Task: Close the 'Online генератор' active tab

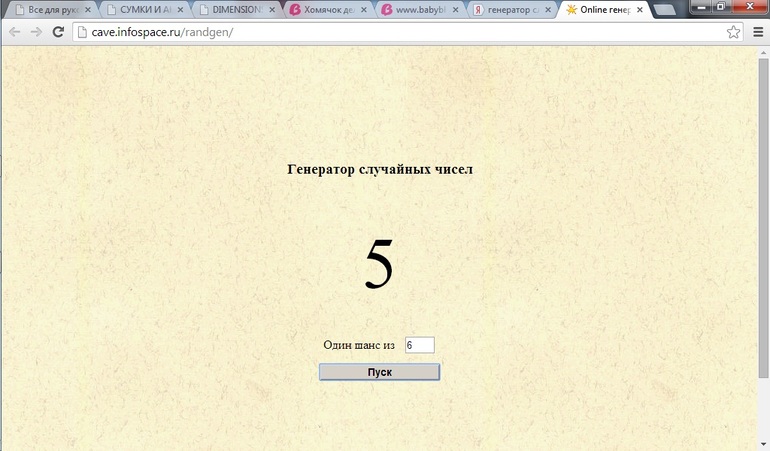Action: click(640, 10)
